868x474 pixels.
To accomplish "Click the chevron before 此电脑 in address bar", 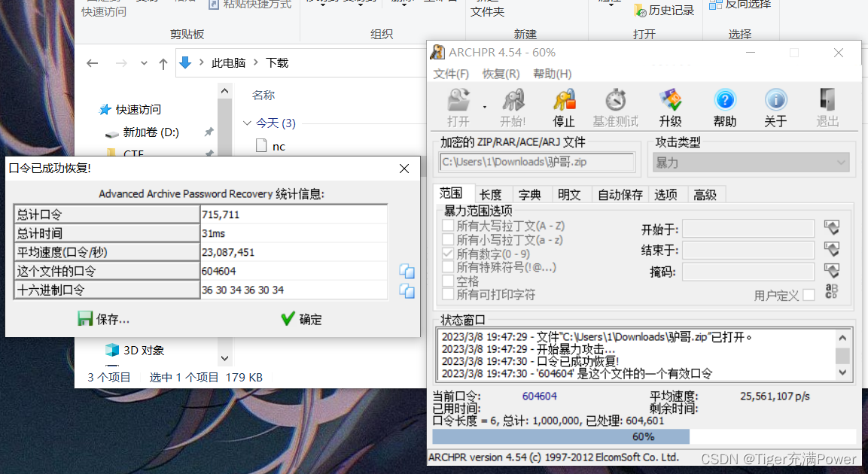I will pos(202,62).
